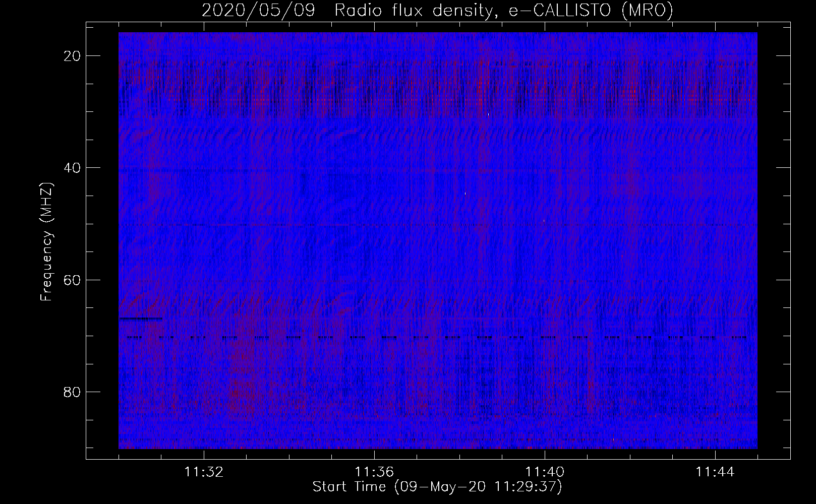Click the 20 frequency tick label

(73, 56)
